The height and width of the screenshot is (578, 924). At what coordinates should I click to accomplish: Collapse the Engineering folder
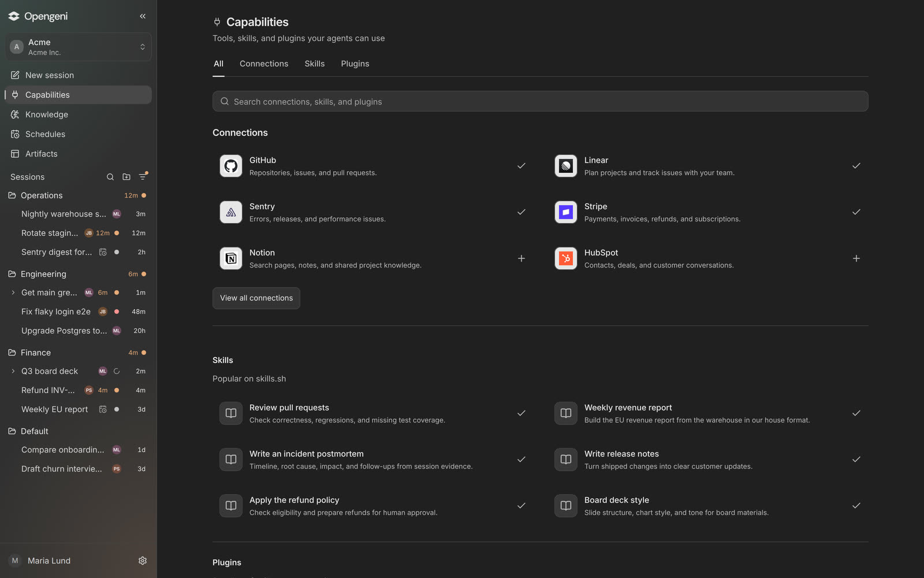[12, 274]
